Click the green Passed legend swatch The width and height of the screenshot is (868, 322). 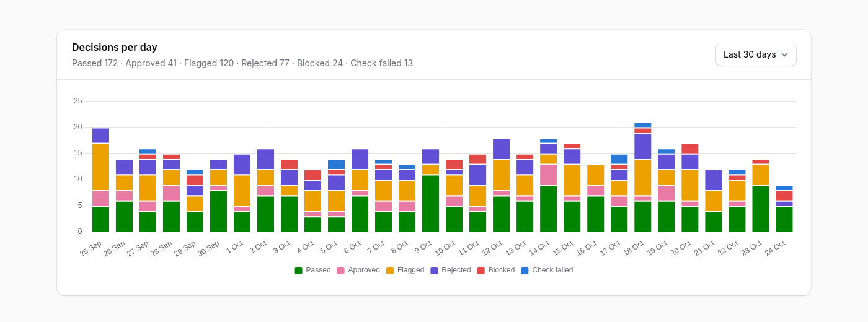pos(298,270)
